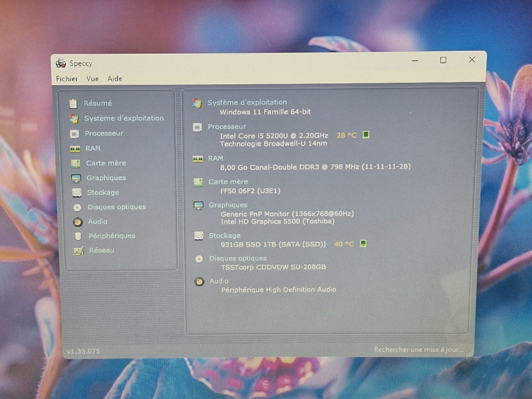This screenshot has width=532, height=399.
Task: Select Système d'exploitation in the sidebar
Action: [124, 118]
